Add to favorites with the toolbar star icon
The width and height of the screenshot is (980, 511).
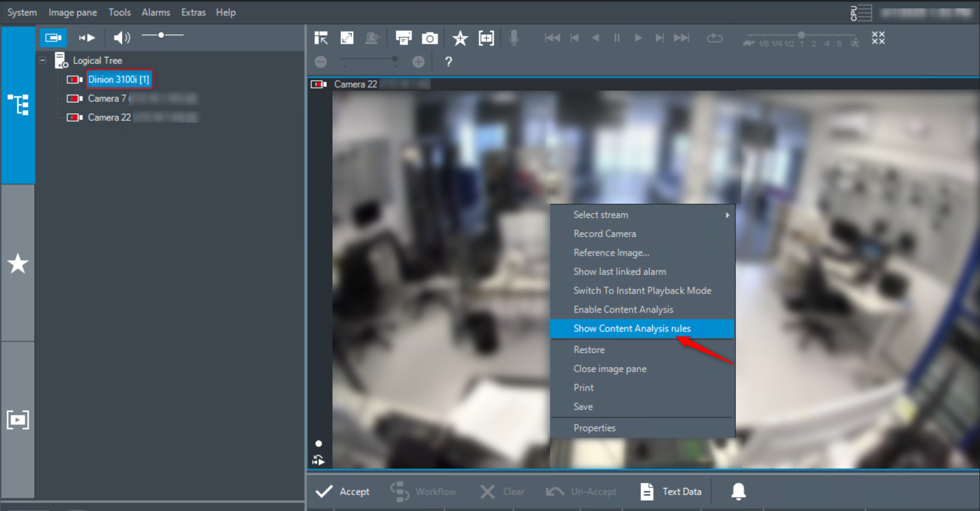[x=460, y=38]
